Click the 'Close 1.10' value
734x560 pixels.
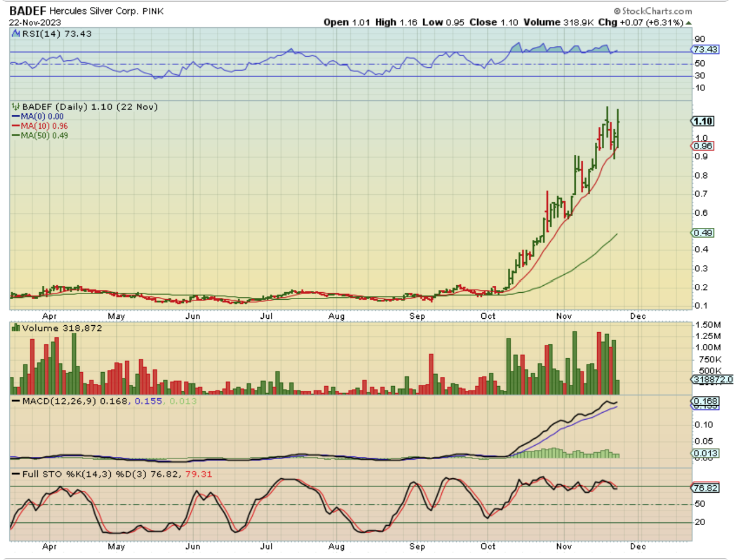tap(494, 23)
